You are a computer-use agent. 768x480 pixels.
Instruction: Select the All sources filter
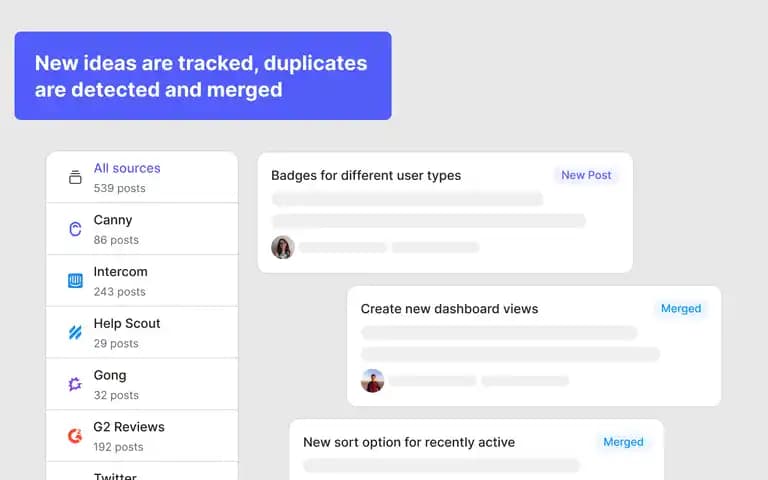(142, 177)
